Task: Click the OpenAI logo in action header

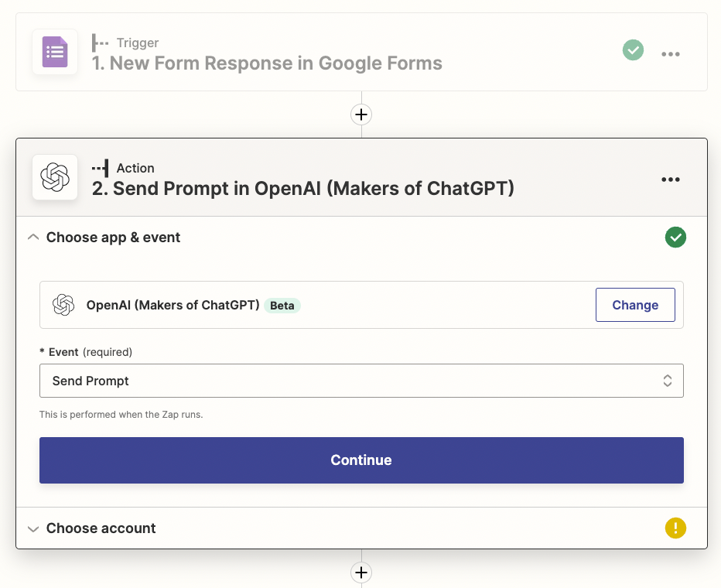Action: (x=55, y=177)
